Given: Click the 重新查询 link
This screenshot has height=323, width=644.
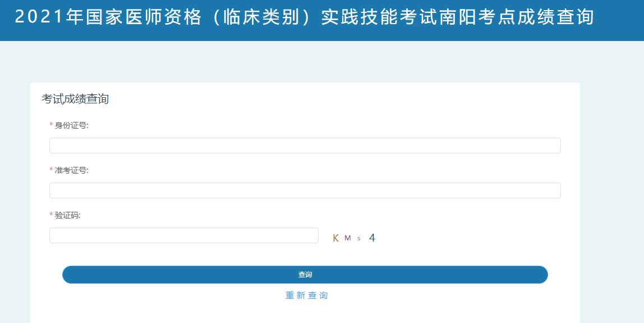Looking at the screenshot, I should point(306,295).
